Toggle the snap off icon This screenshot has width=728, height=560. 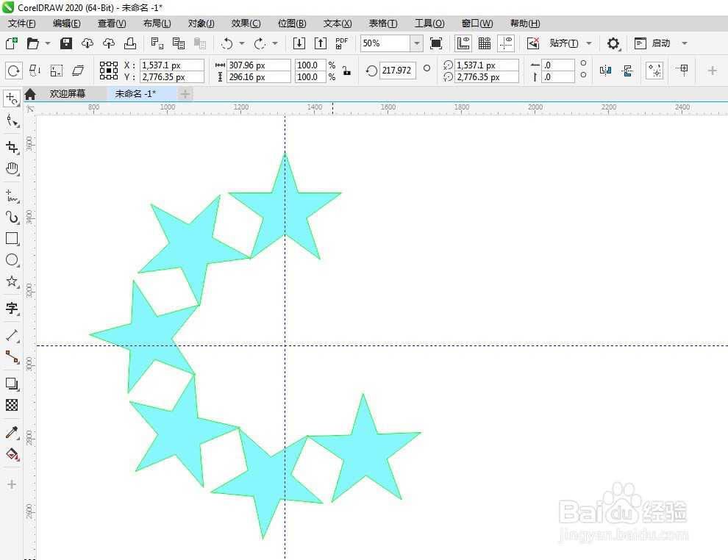(x=533, y=43)
